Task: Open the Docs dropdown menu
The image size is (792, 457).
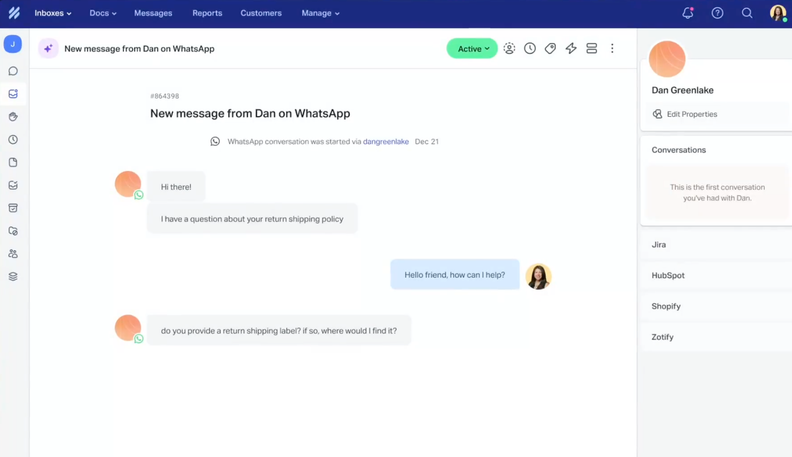Action: pyautogui.click(x=103, y=13)
